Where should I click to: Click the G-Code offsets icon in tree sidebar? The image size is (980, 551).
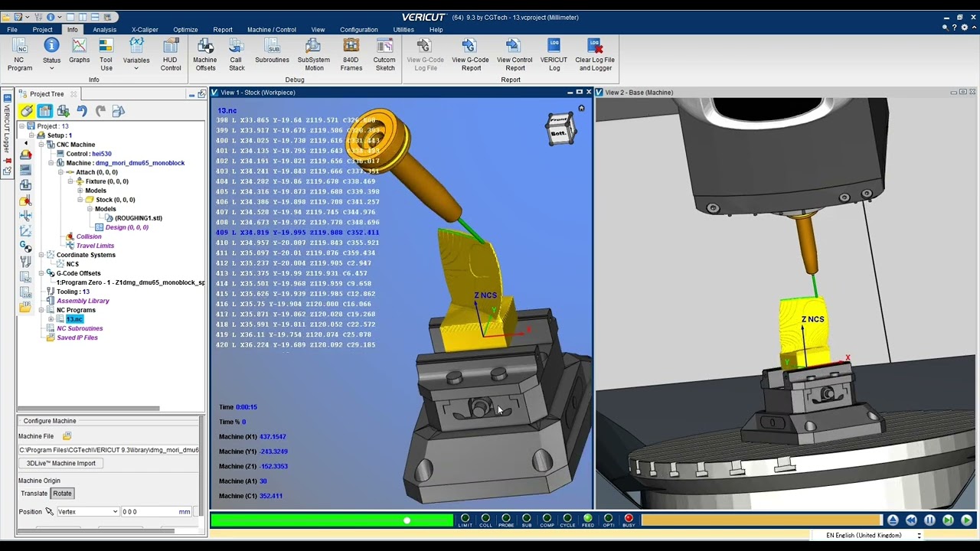(25, 246)
